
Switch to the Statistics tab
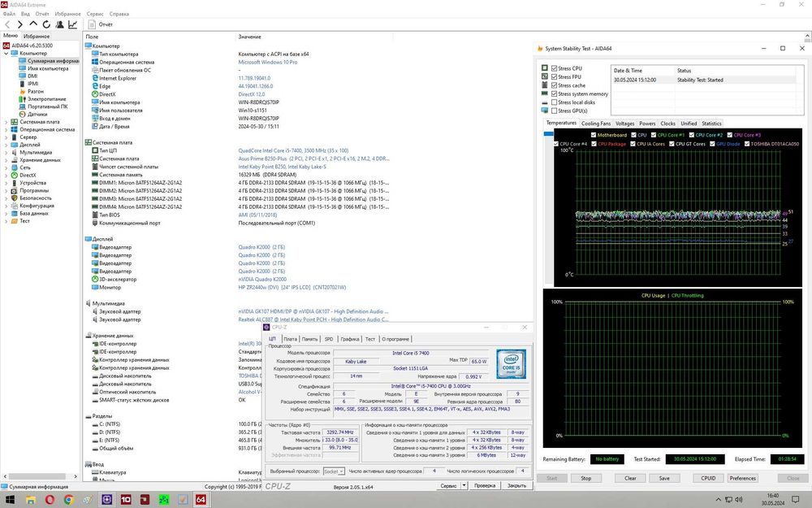711,124
